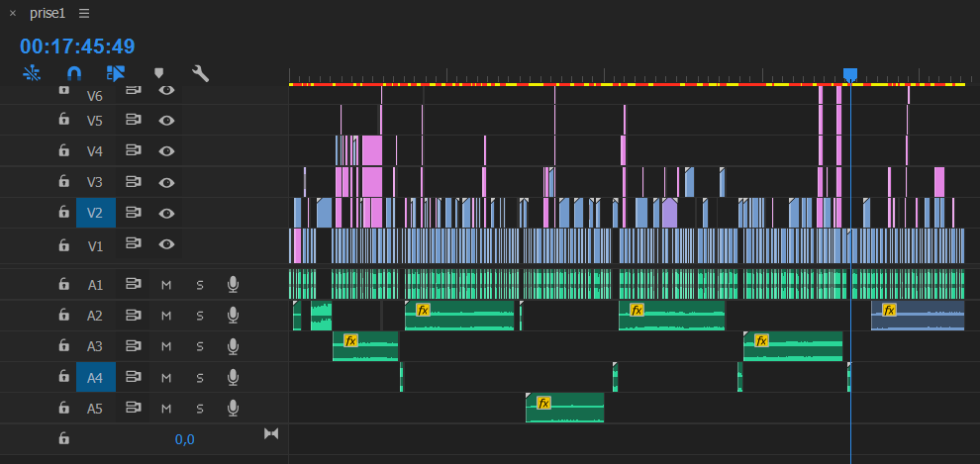Hide track V3 with eye icon
Image resolution: width=980 pixels, height=464 pixels.
(x=166, y=182)
